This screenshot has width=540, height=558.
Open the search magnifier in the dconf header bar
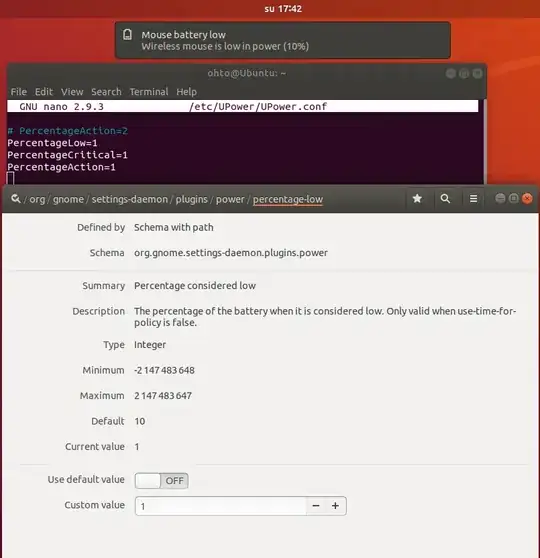pos(445,199)
